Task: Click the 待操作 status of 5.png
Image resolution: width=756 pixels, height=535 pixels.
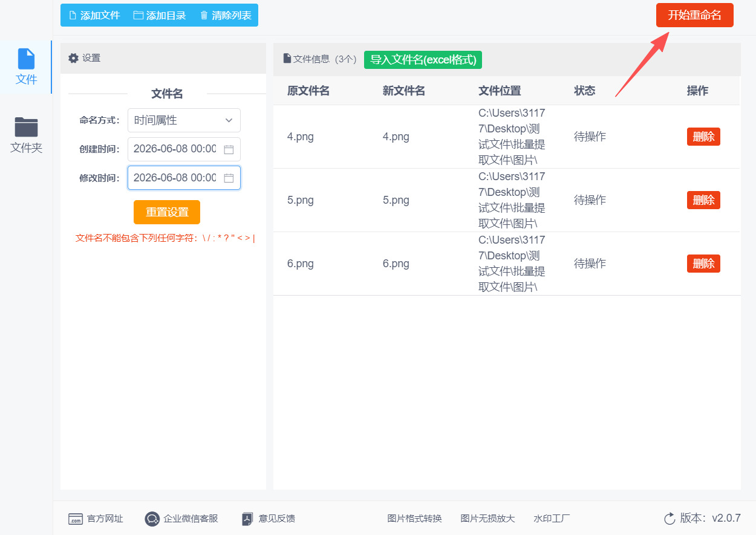Action: tap(590, 200)
